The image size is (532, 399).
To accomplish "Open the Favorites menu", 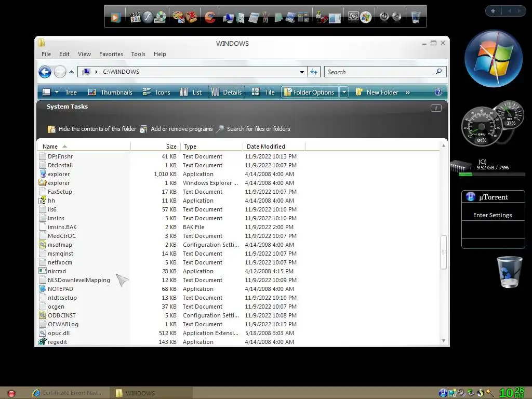I will (111, 54).
